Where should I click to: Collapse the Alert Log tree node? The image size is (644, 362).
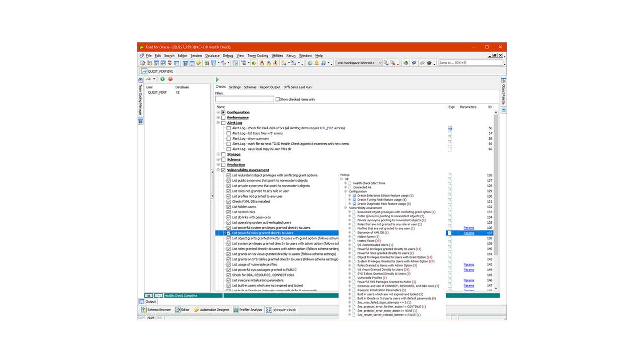click(x=217, y=122)
